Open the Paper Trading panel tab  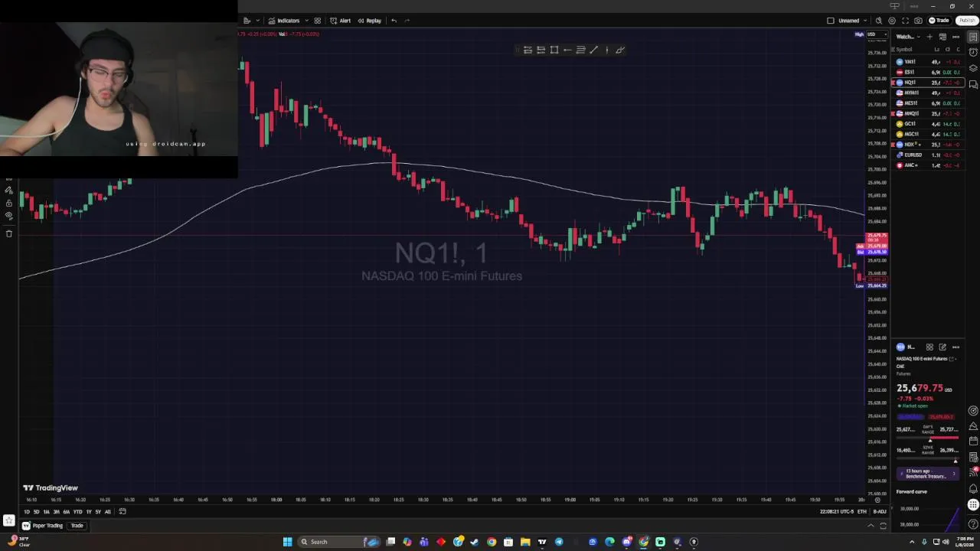(x=43, y=526)
